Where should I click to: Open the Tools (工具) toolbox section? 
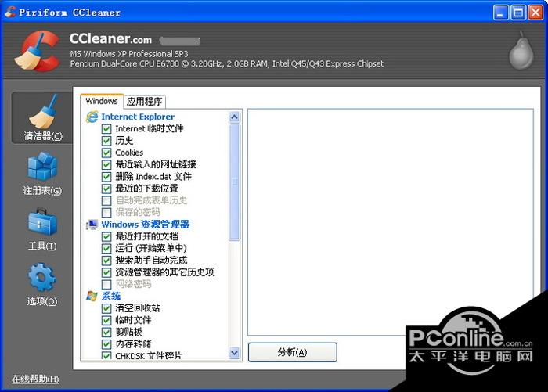click(42, 229)
